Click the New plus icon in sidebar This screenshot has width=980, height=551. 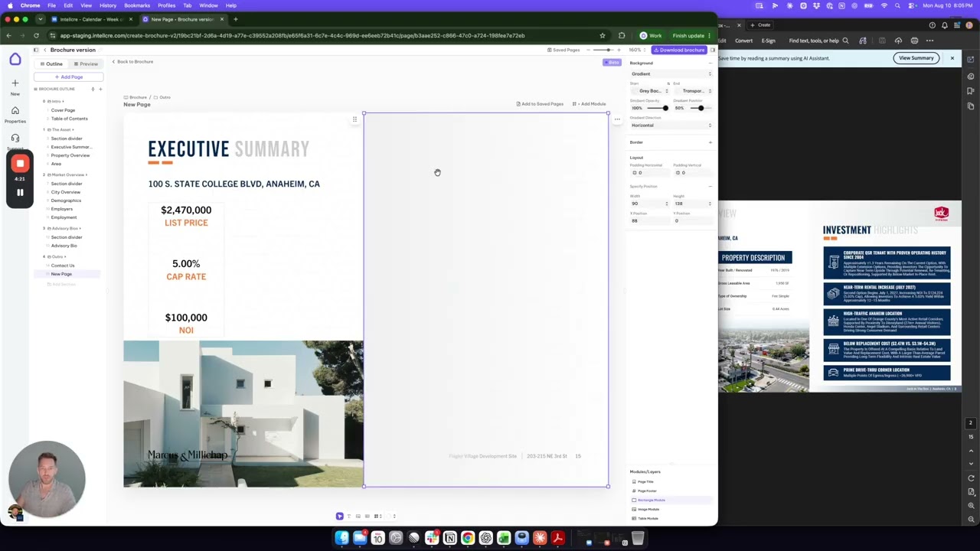(x=15, y=83)
